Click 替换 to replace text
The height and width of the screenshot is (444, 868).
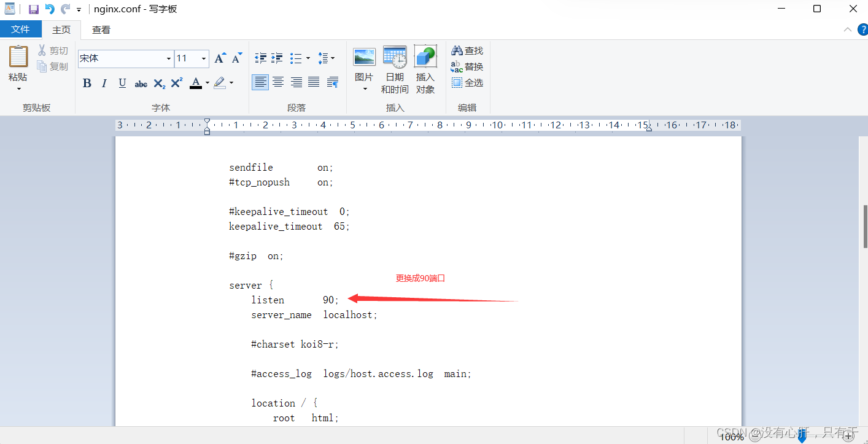467,66
